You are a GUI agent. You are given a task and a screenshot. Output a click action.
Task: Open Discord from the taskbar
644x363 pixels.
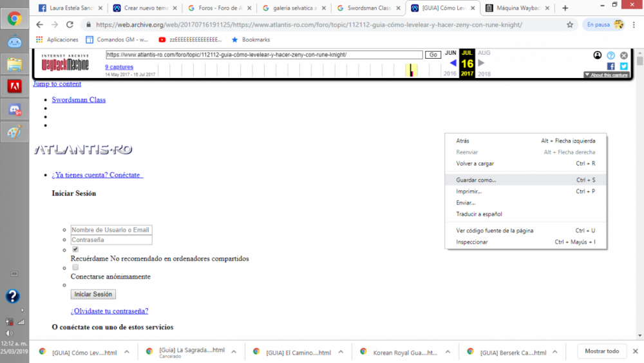[14, 109]
